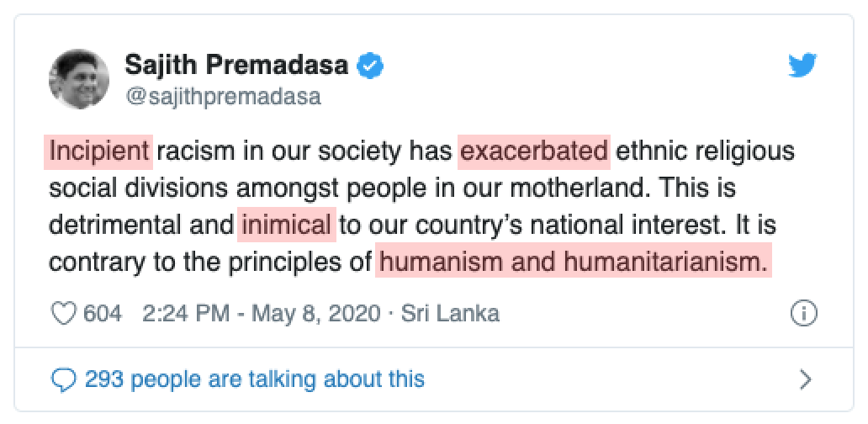Like the tweet with the heart icon

click(63, 314)
